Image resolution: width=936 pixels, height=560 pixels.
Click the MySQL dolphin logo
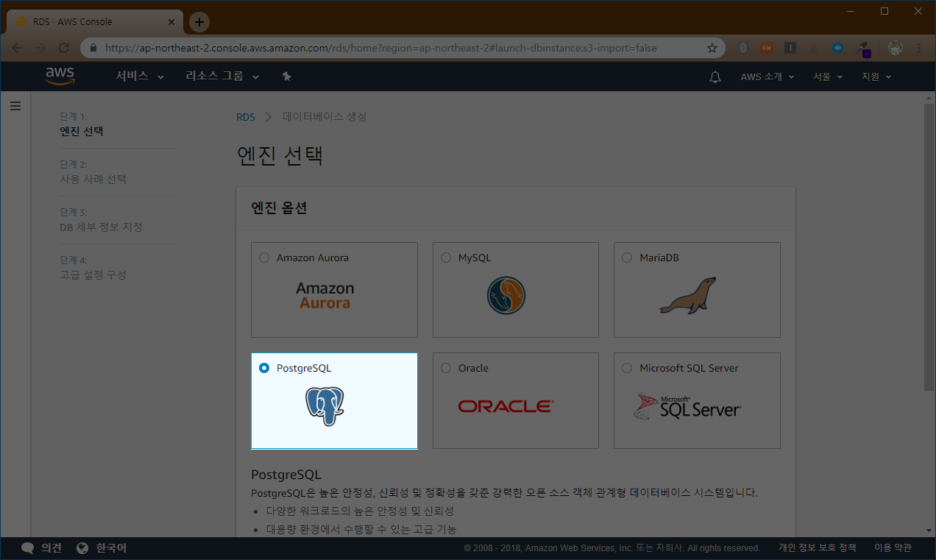coord(506,296)
